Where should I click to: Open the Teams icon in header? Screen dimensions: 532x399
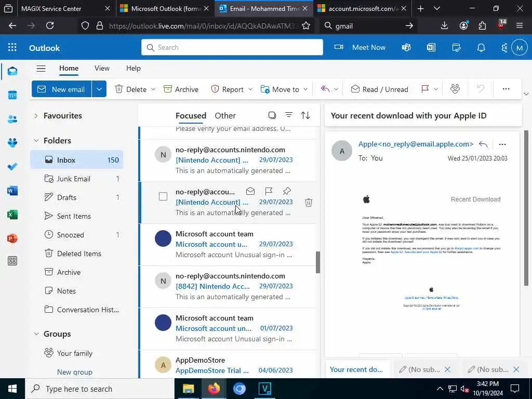[406, 47]
